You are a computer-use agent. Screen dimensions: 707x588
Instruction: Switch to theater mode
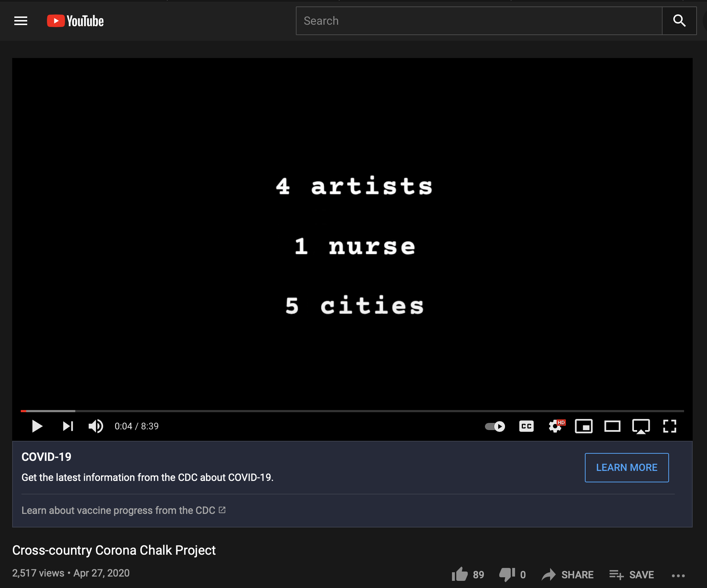click(612, 426)
